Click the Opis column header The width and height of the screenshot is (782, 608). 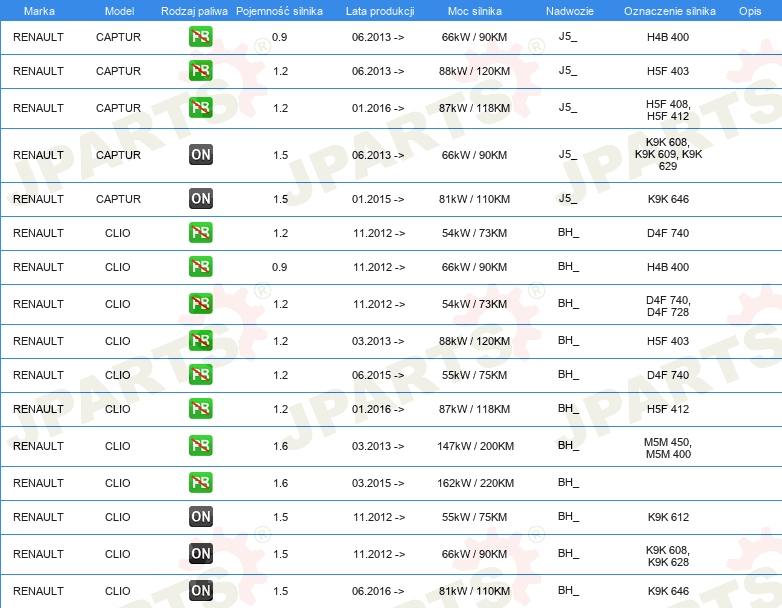tap(750, 11)
